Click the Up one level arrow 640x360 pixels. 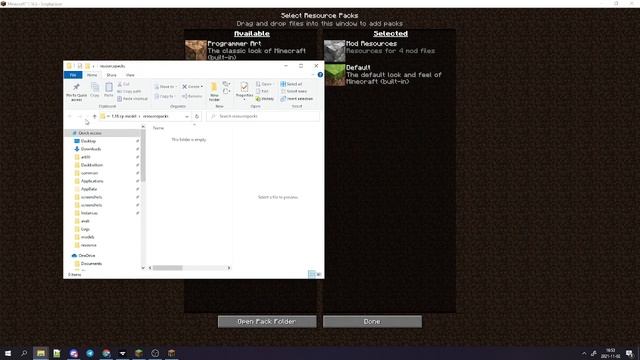[94, 116]
